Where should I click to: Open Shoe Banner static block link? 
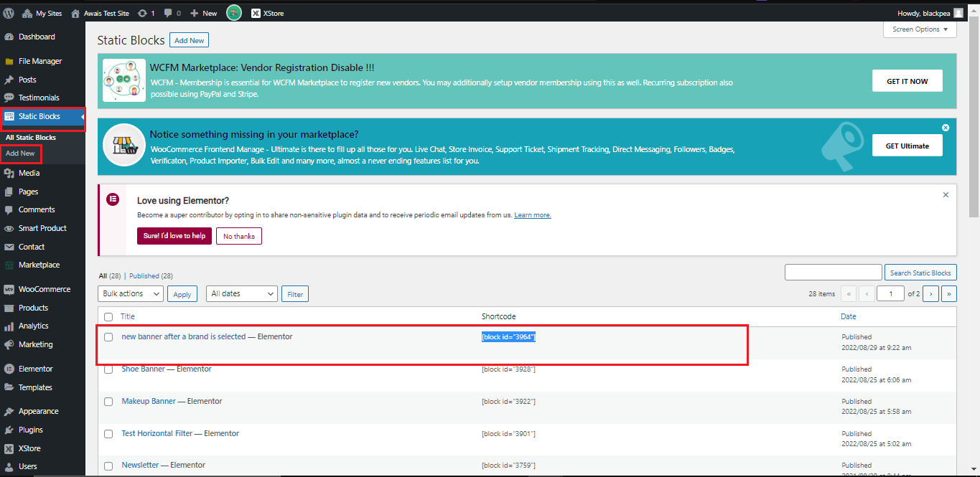coord(144,369)
